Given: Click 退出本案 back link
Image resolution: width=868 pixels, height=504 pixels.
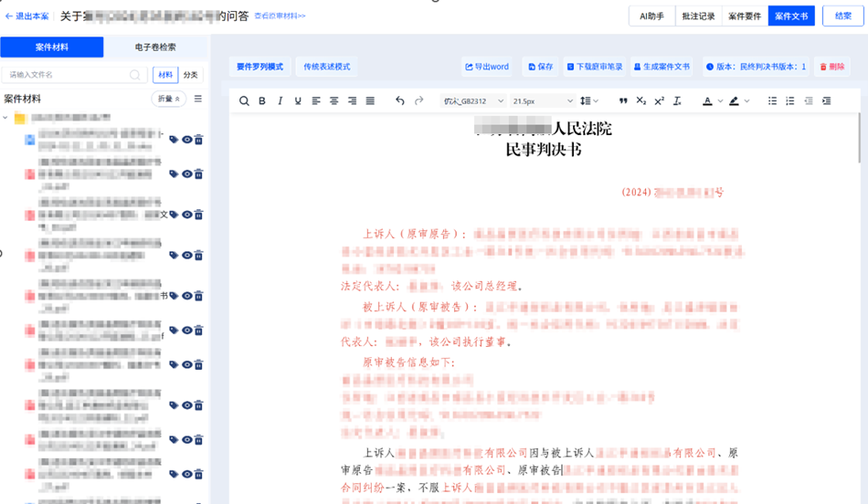Looking at the screenshot, I should click(26, 16).
